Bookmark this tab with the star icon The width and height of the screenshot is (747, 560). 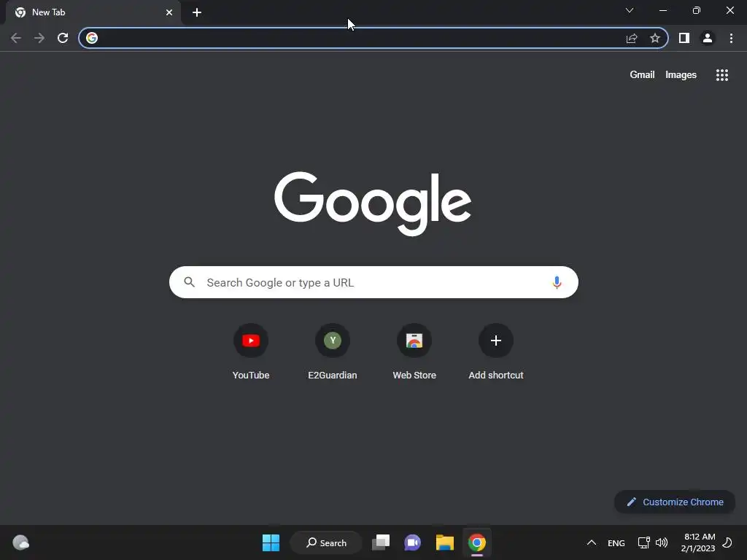tap(655, 38)
